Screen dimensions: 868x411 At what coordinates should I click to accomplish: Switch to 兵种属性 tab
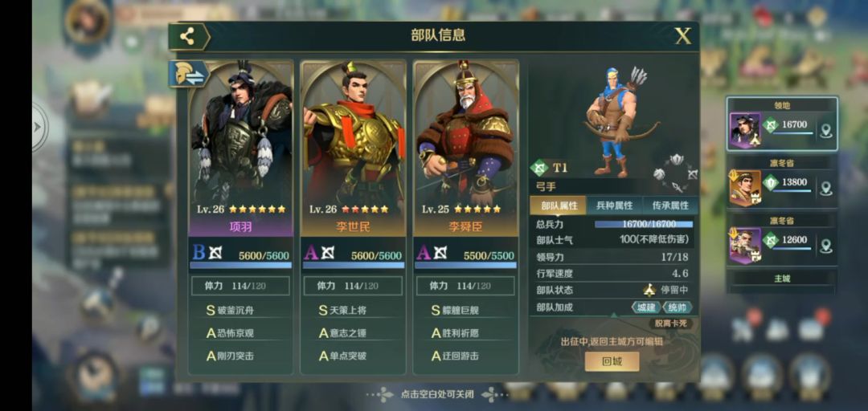(x=614, y=205)
